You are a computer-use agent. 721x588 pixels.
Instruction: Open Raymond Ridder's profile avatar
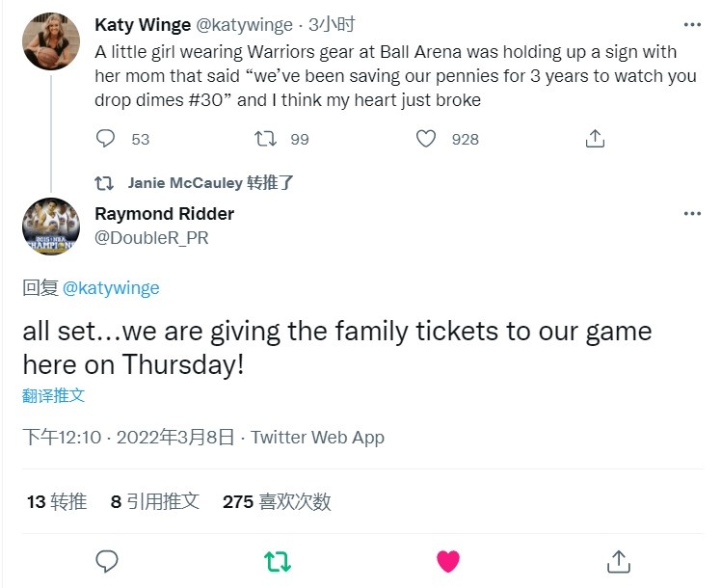click(50, 227)
